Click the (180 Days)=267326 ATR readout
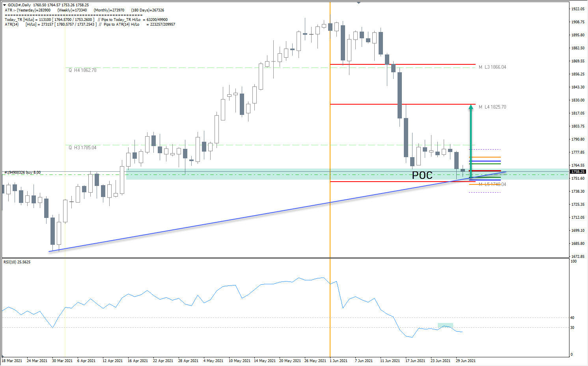Screen dimensions: 588x366 (x=147, y=10)
